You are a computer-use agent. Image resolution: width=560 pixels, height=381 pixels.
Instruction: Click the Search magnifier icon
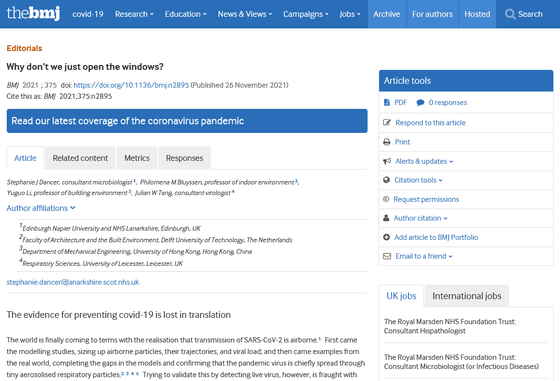[510, 14]
